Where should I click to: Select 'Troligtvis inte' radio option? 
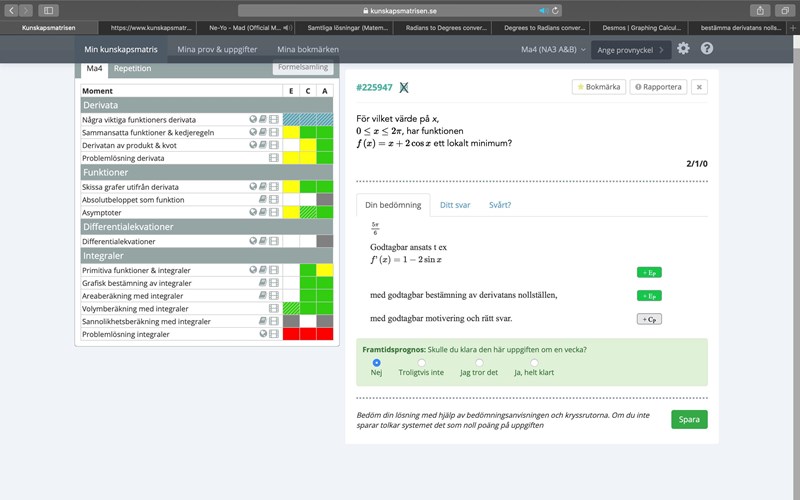tap(421, 362)
